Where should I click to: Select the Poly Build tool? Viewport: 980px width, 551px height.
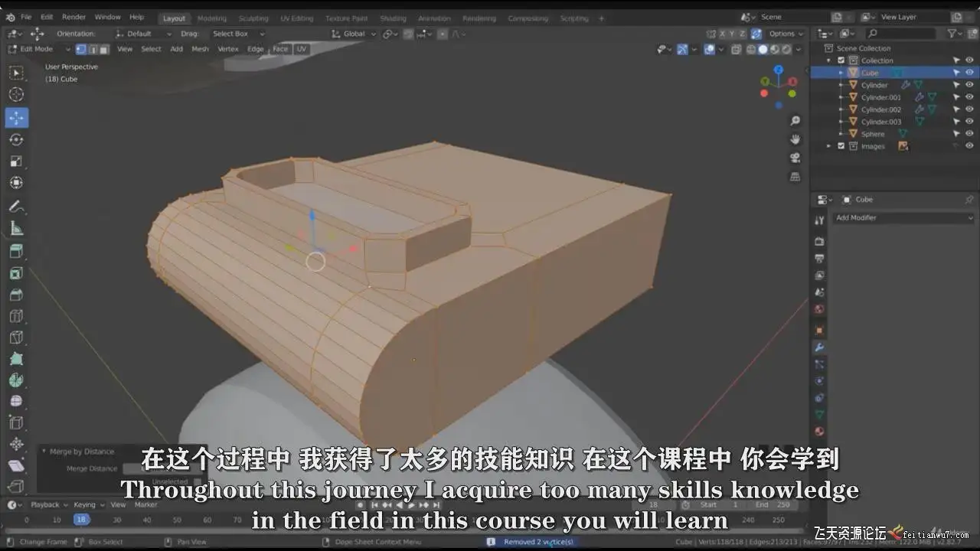tap(16, 359)
